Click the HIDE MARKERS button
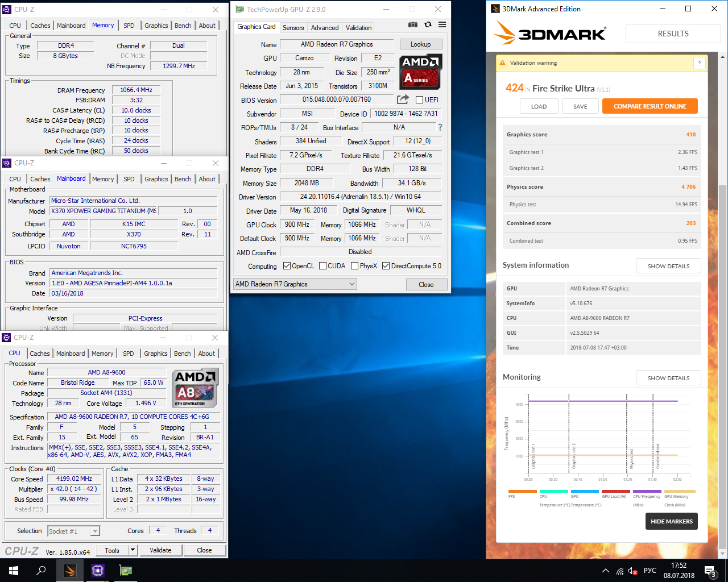The height and width of the screenshot is (582, 728). click(x=672, y=521)
